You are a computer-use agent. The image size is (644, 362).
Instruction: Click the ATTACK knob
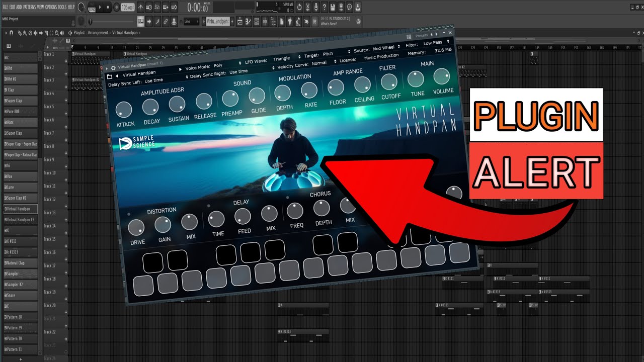[124, 110]
